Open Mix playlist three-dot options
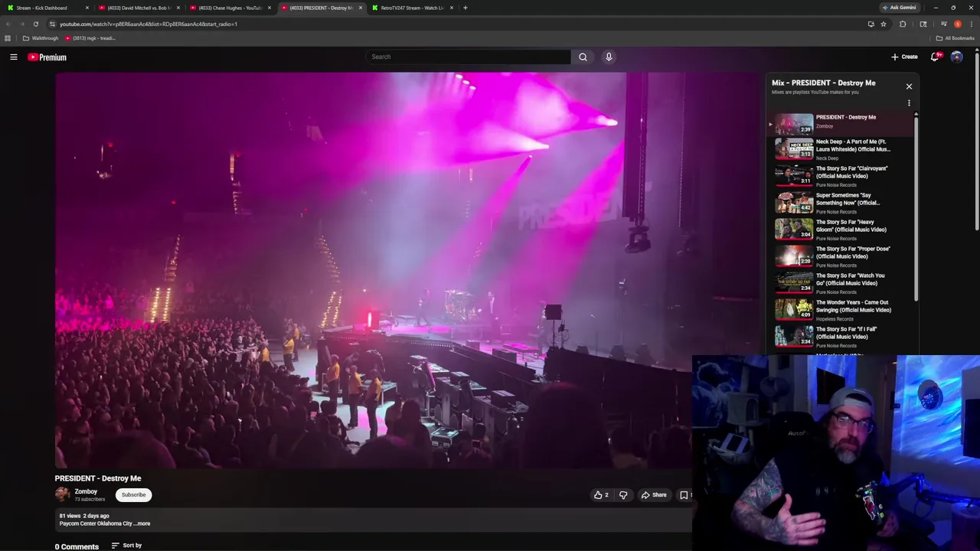Viewport: 980px width, 551px height. pyautogui.click(x=909, y=103)
